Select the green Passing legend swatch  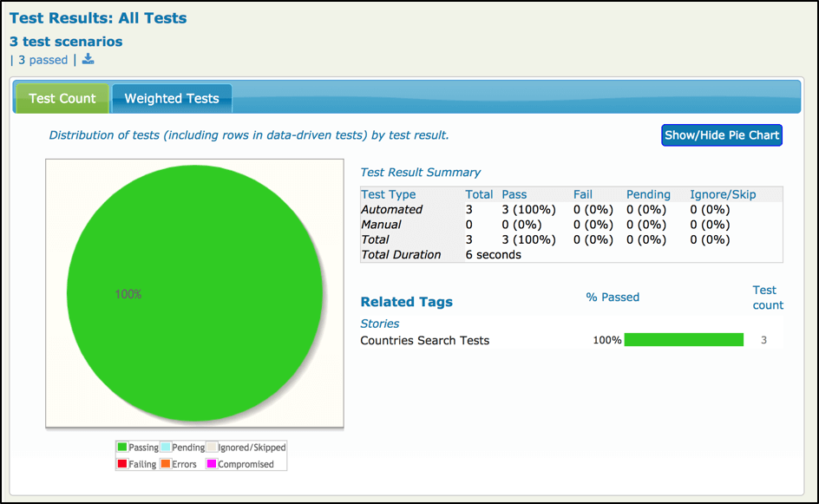click(121, 447)
